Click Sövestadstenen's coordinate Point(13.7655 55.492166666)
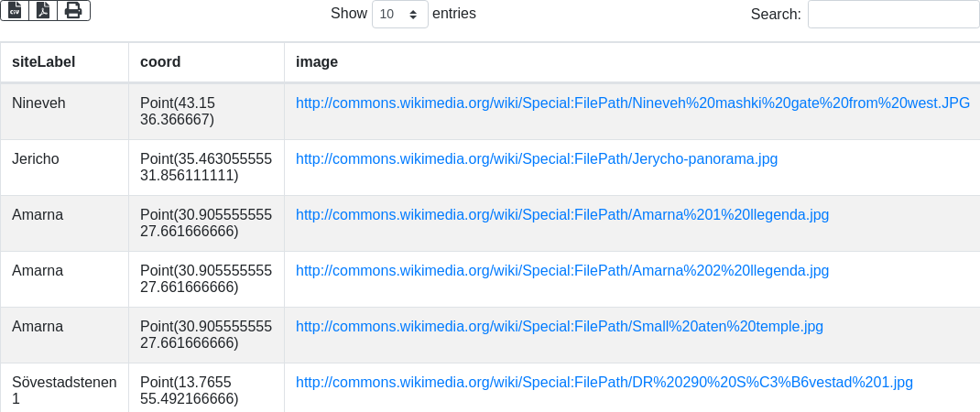Screen dimensions: 980x412 tap(190, 390)
